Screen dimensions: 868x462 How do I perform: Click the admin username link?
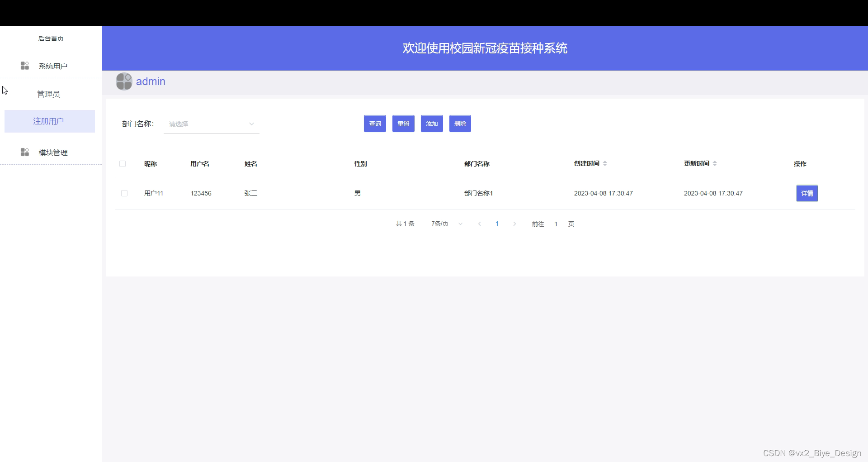click(151, 81)
